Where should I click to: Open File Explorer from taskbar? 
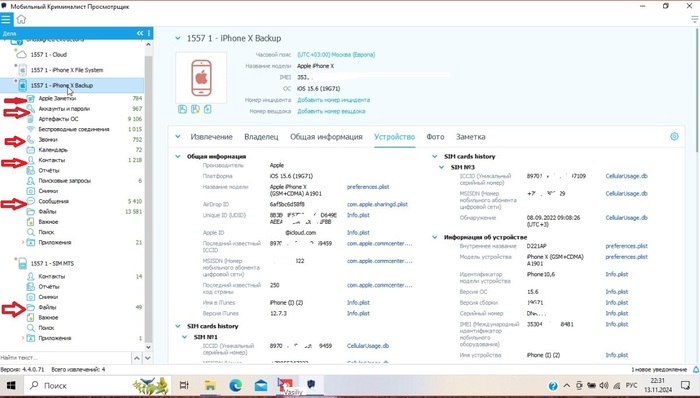(x=210, y=386)
